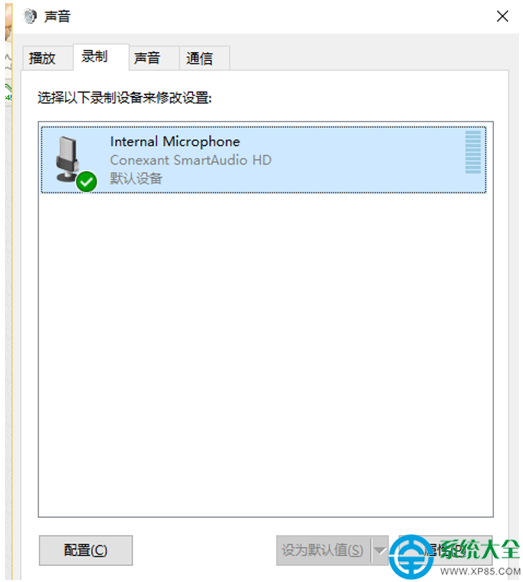Click the WWW.XP85.COM watermark text
This screenshot has width=523, height=582.
tap(480, 571)
